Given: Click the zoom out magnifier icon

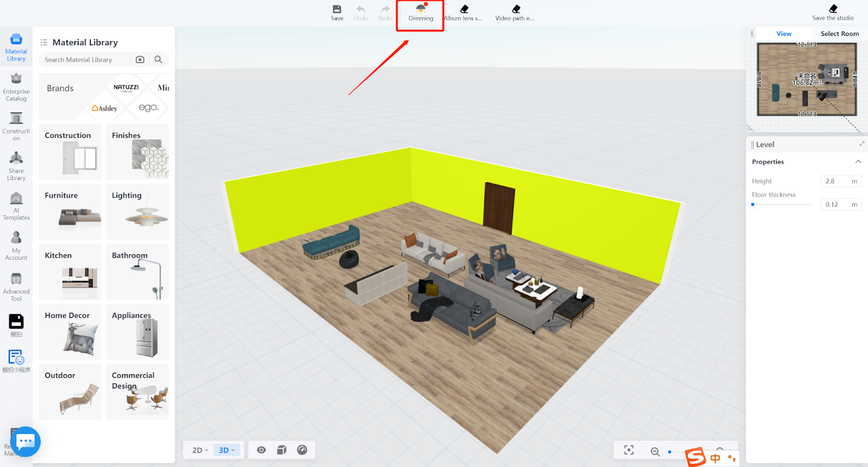Looking at the screenshot, I should (655, 451).
